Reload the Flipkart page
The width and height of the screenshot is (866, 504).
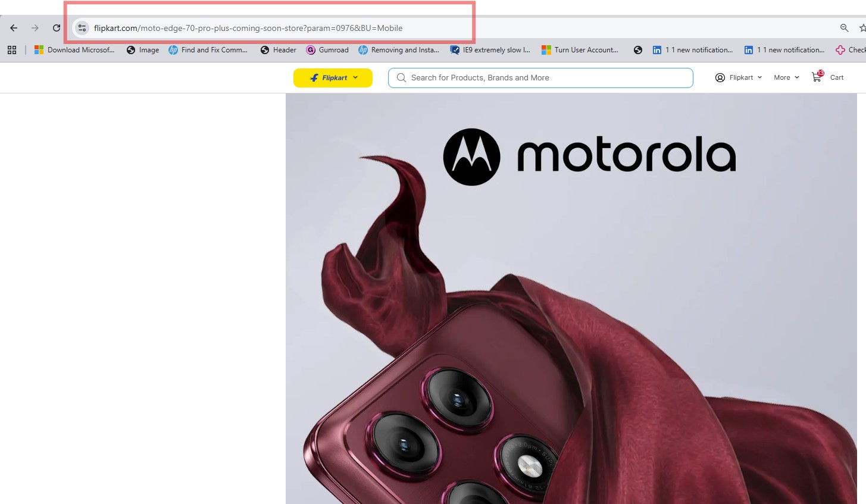[x=57, y=28]
